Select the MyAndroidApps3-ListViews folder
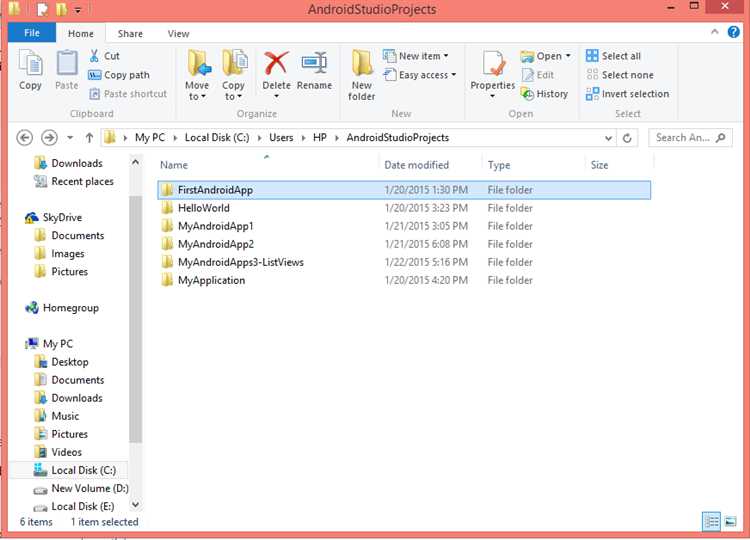This screenshot has width=750, height=540. point(404,262)
